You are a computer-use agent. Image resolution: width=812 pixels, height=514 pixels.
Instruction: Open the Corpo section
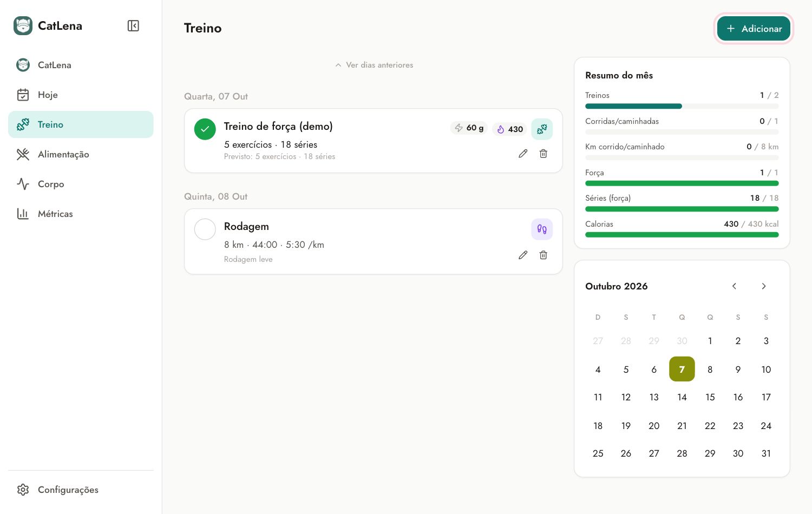[x=81, y=184]
